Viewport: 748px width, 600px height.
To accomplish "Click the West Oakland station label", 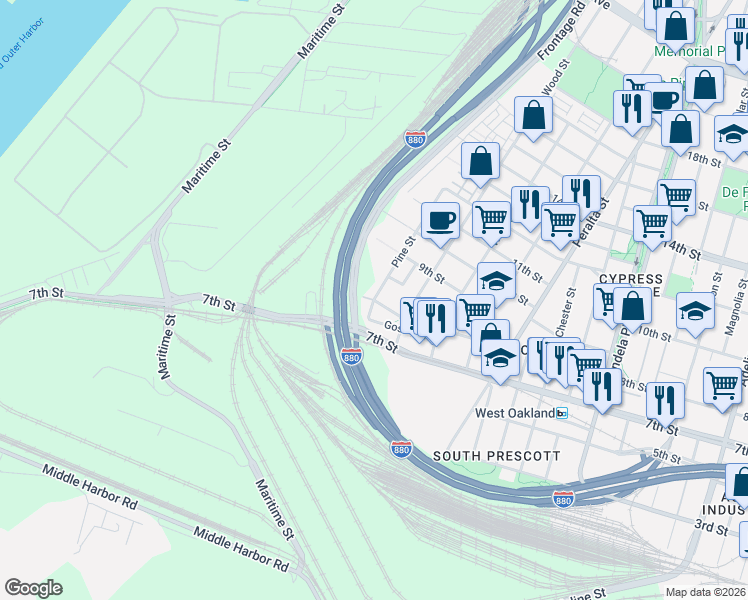I will point(515,413).
